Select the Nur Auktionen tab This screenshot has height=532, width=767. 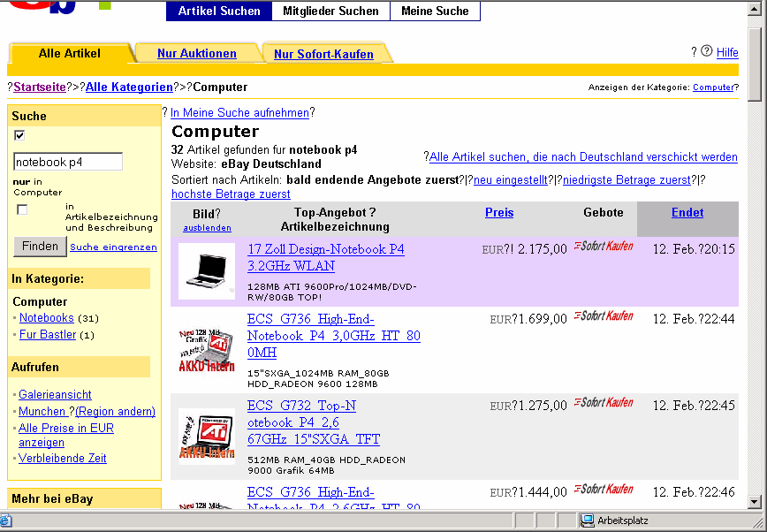(197, 53)
